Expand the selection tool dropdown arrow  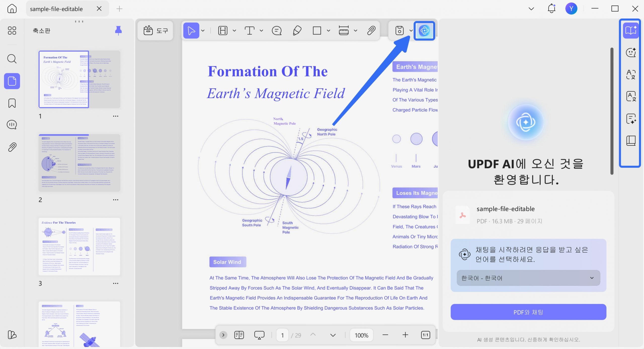(203, 31)
